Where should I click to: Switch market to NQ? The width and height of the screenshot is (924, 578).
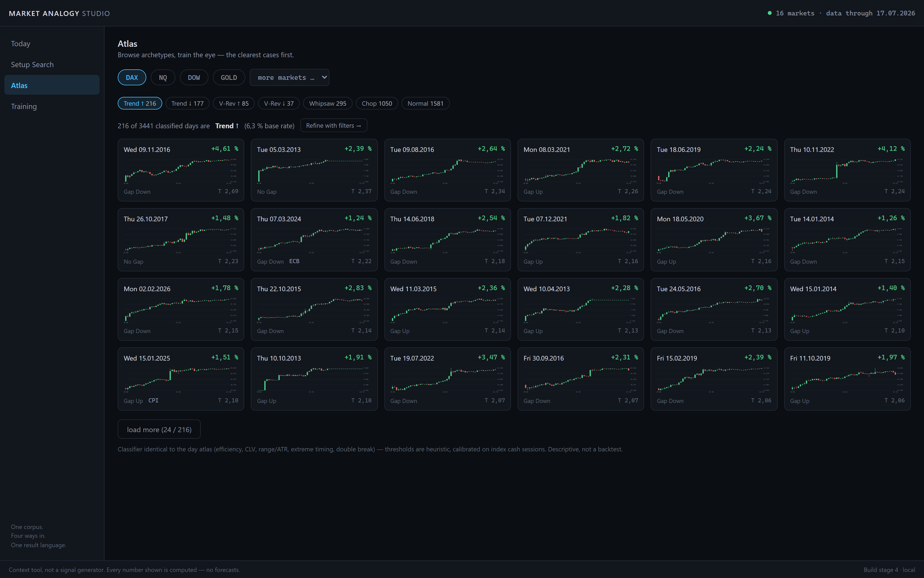[x=163, y=78]
